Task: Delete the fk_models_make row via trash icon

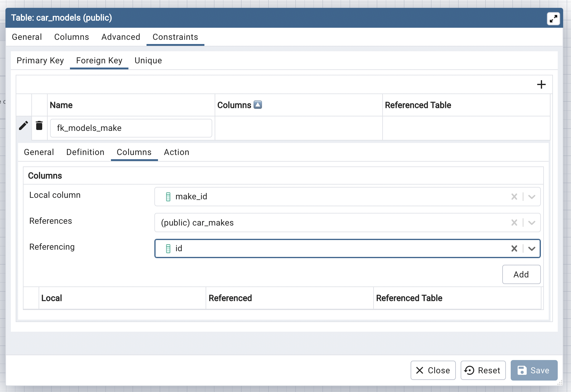Action: [39, 126]
